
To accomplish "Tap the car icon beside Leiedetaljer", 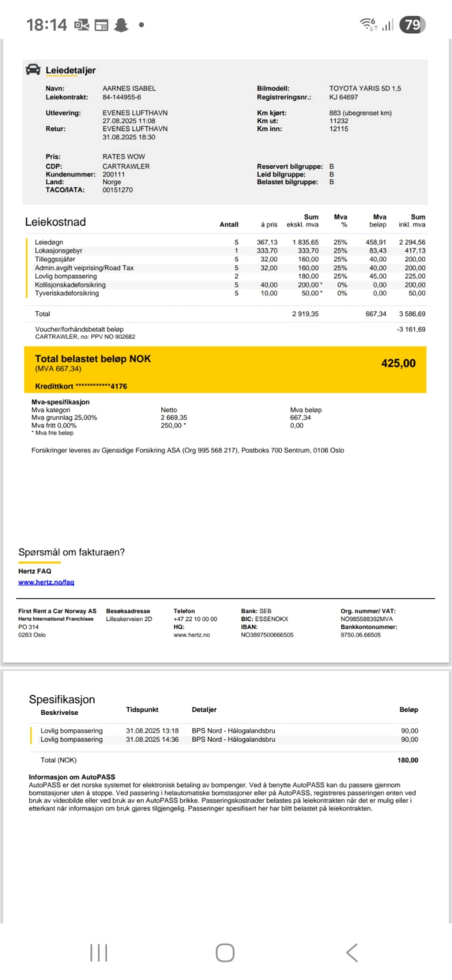I will click(33, 70).
